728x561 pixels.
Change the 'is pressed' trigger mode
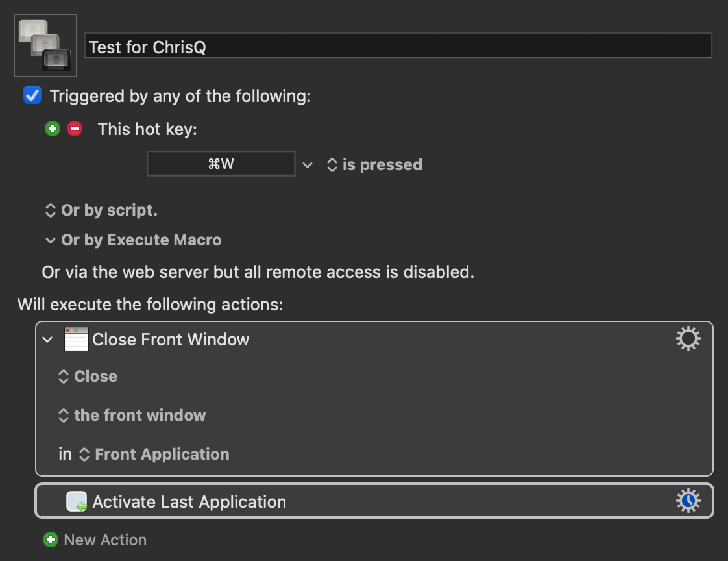click(375, 165)
